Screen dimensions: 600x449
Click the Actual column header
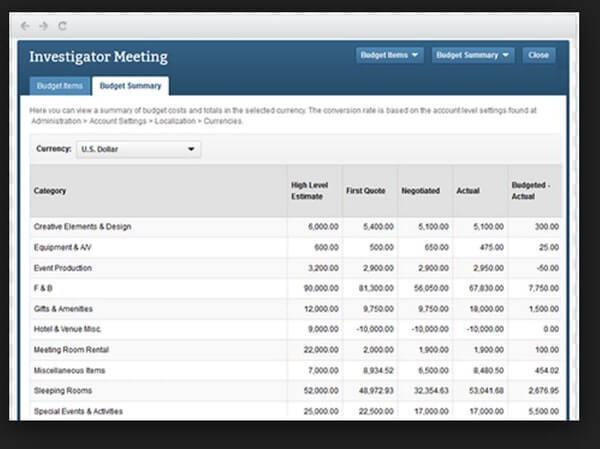pos(468,190)
